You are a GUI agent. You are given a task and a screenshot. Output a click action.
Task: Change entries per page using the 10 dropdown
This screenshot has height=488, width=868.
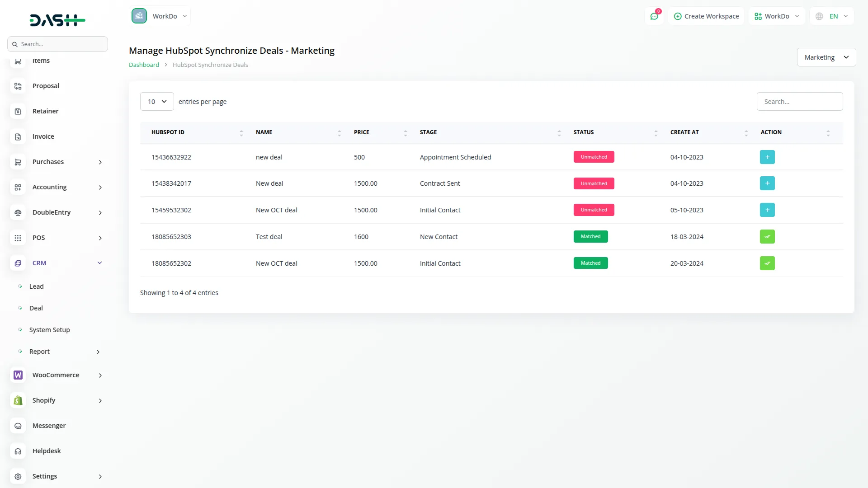156,101
